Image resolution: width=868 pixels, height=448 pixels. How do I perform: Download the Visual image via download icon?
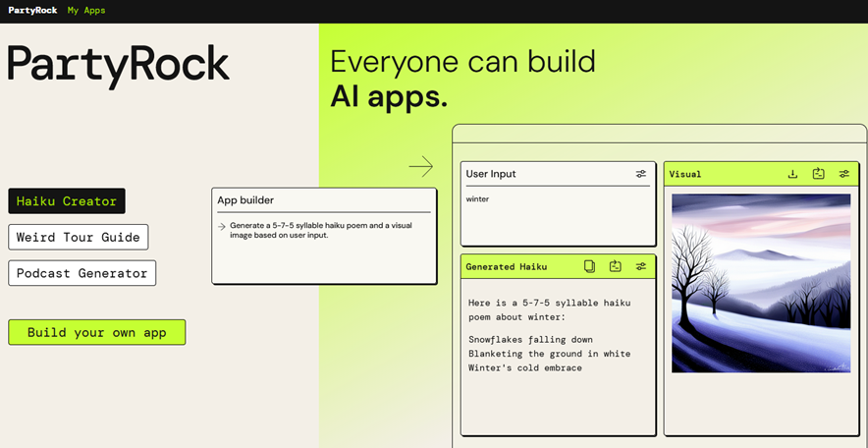click(x=792, y=174)
